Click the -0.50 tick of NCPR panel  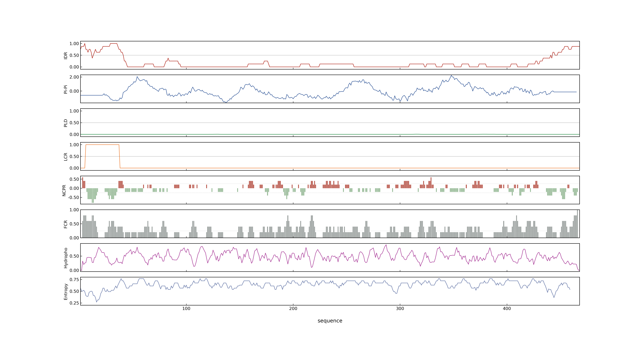pyautogui.click(x=73, y=197)
